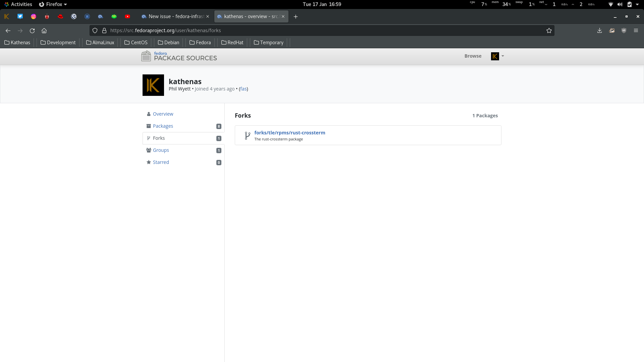This screenshot has height=362, width=644.
Task: Click the Browse link in header
Action: (473, 56)
